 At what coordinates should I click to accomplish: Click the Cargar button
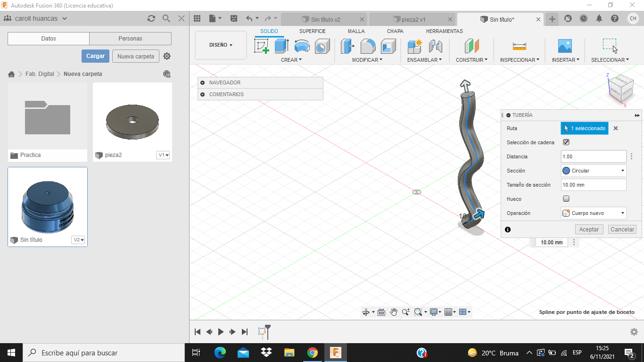point(96,56)
